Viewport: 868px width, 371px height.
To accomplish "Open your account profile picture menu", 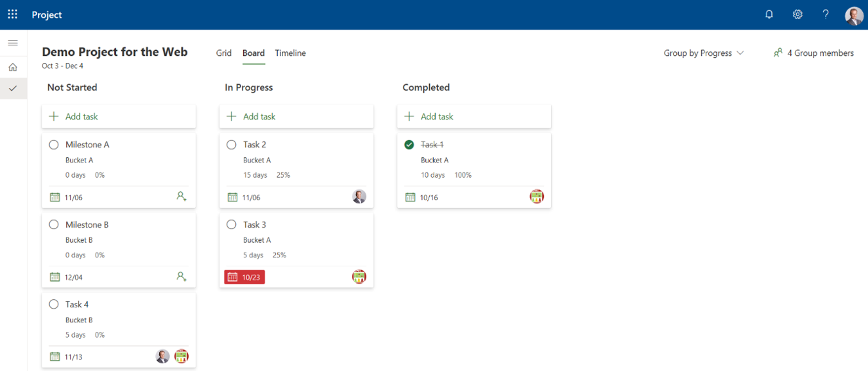I will [x=854, y=13].
